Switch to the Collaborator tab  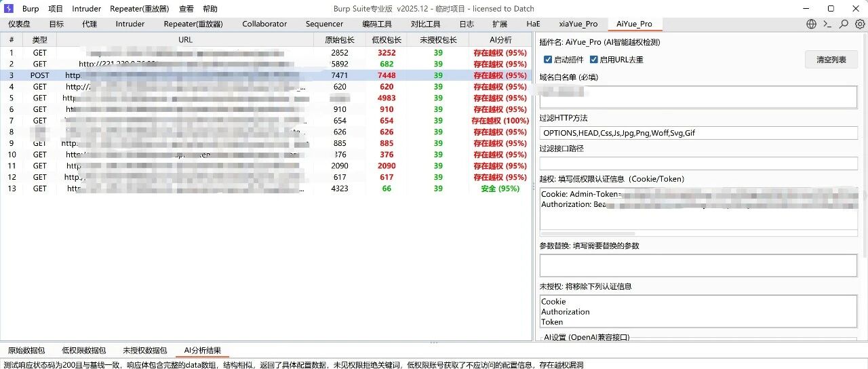pyautogui.click(x=264, y=24)
